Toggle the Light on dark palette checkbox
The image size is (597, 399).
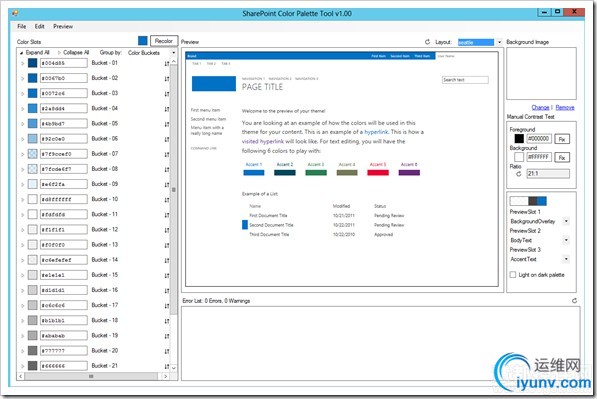click(x=513, y=275)
